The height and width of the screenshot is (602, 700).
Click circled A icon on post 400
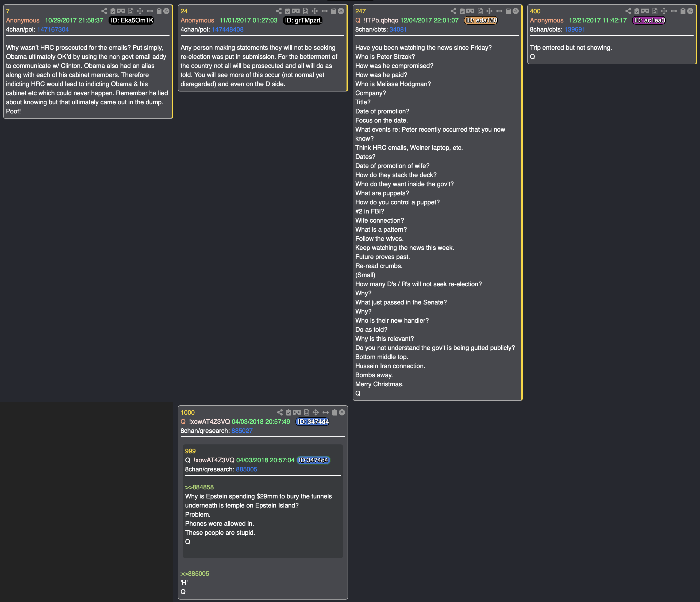[x=690, y=11]
